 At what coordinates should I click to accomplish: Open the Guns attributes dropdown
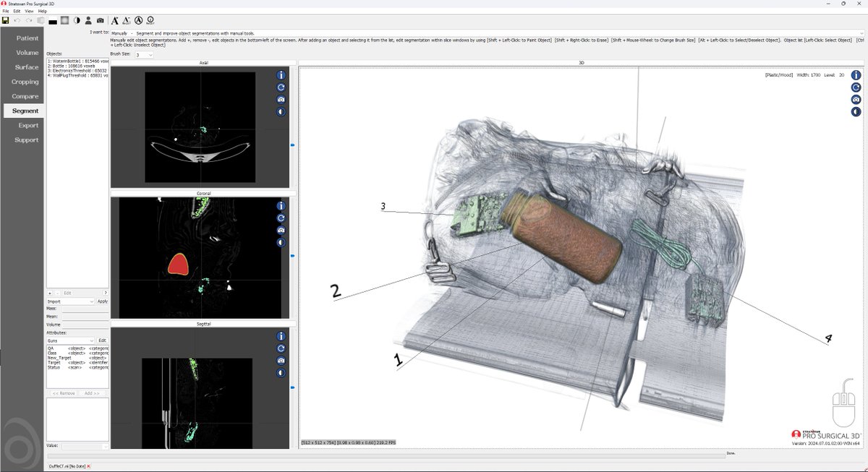point(70,340)
